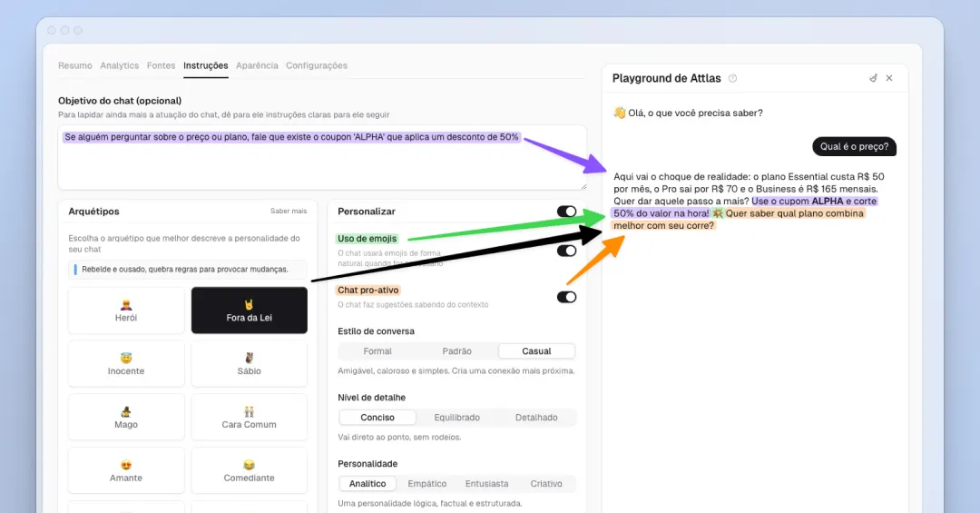Image resolution: width=980 pixels, height=513 pixels.
Task: Choose the Empático personality option
Action: 426,484
